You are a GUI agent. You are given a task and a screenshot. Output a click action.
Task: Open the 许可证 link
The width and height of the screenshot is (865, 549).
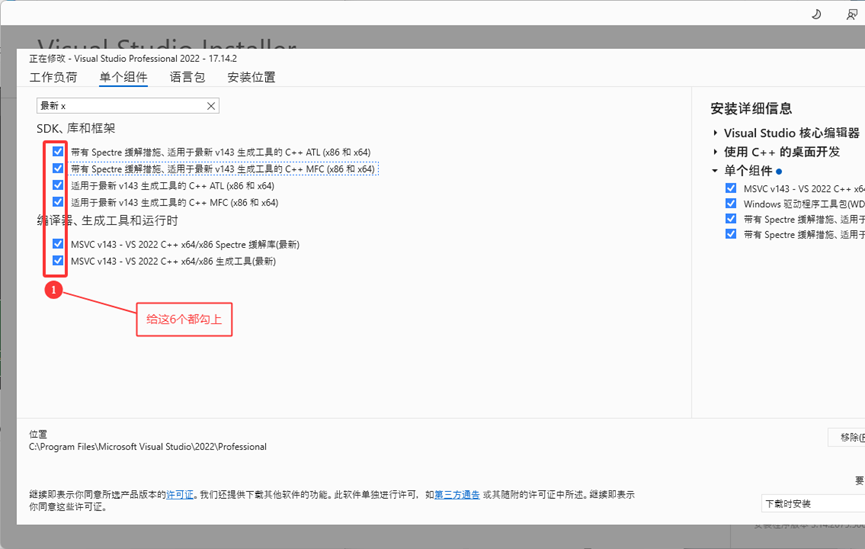(x=180, y=495)
